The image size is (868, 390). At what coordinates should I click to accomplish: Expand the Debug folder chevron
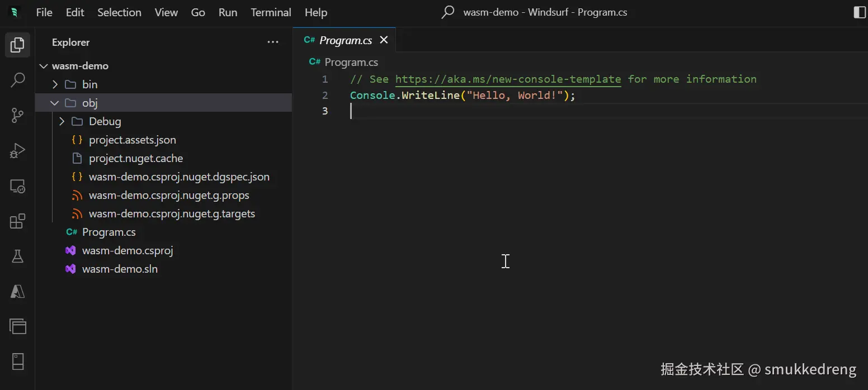[x=62, y=121]
